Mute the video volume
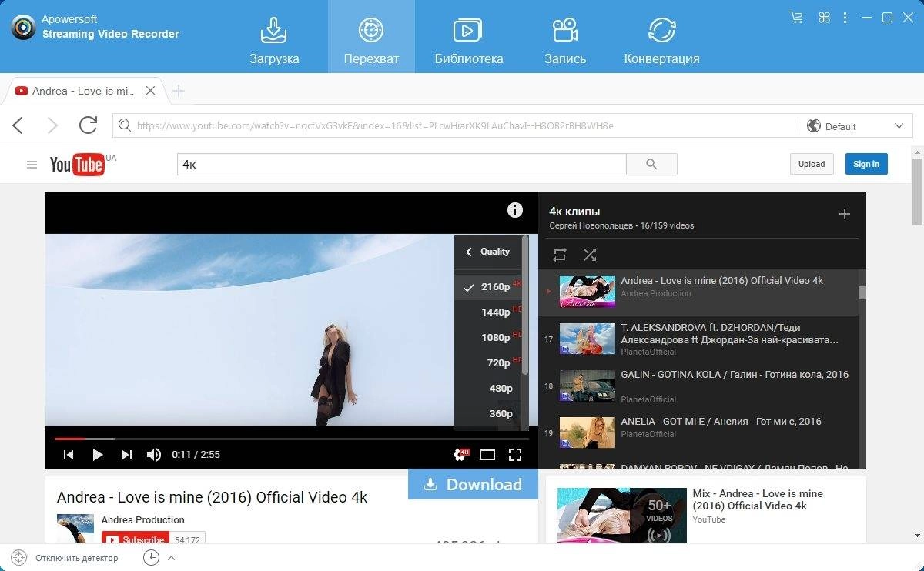Viewport: 924px width, 571px height. click(x=154, y=455)
